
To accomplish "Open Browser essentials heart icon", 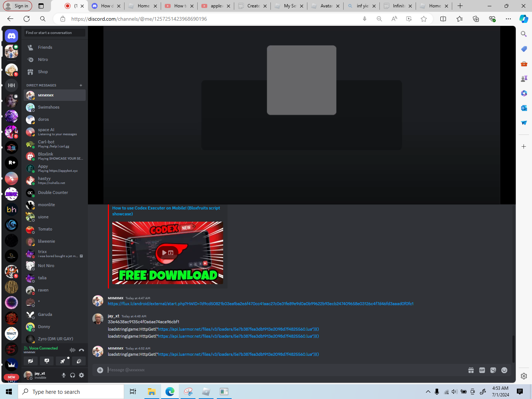I will (x=492, y=19).
